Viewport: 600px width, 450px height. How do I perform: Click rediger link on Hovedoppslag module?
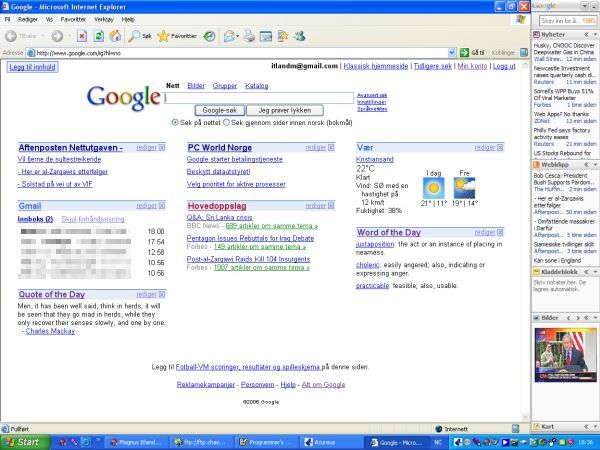pyautogui.click(x=316, y=205)
